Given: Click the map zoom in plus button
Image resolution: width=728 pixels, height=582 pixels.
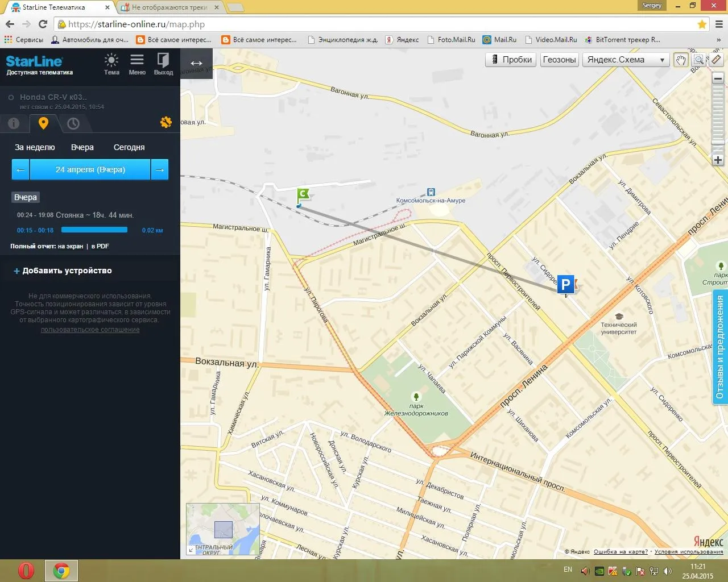Looking at the screenshot, I should [718, 160].
